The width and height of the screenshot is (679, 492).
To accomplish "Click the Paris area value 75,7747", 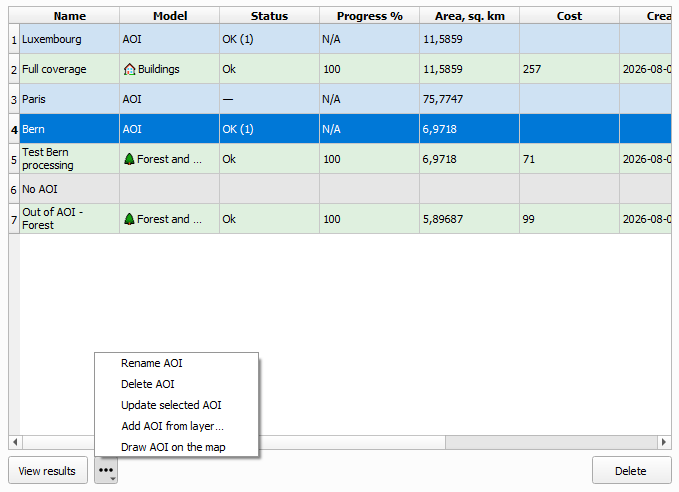I will click(x=443, y=99).
